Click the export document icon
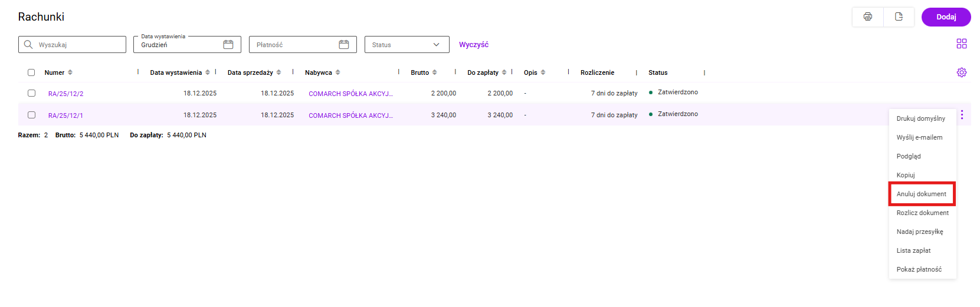The width and height of the screenshot is (980, 307). pyautogui.click(x=899, y=17)
